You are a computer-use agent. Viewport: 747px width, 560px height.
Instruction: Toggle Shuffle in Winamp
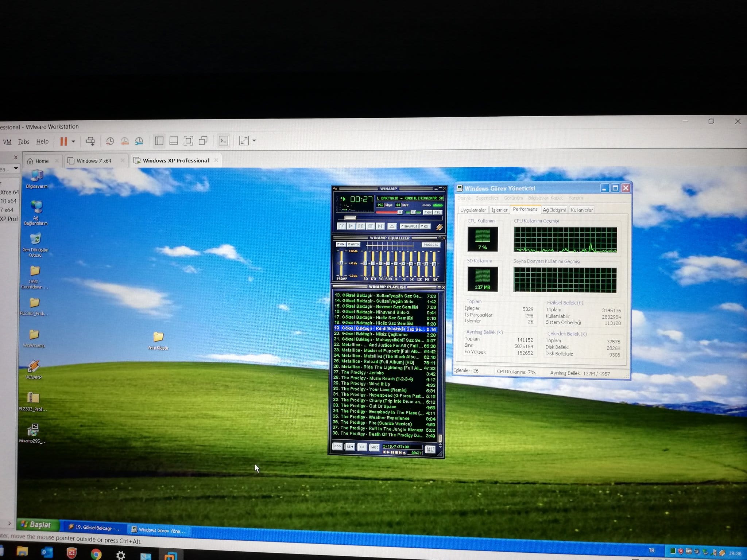click(x=409, y=226)
